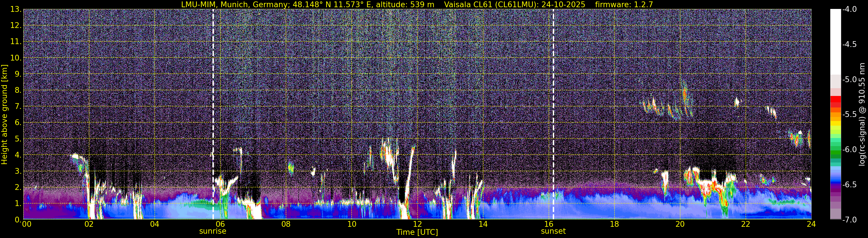Click the 'sunset' label below the time axis
Viewport: 868px width, 238px height.
553,231
